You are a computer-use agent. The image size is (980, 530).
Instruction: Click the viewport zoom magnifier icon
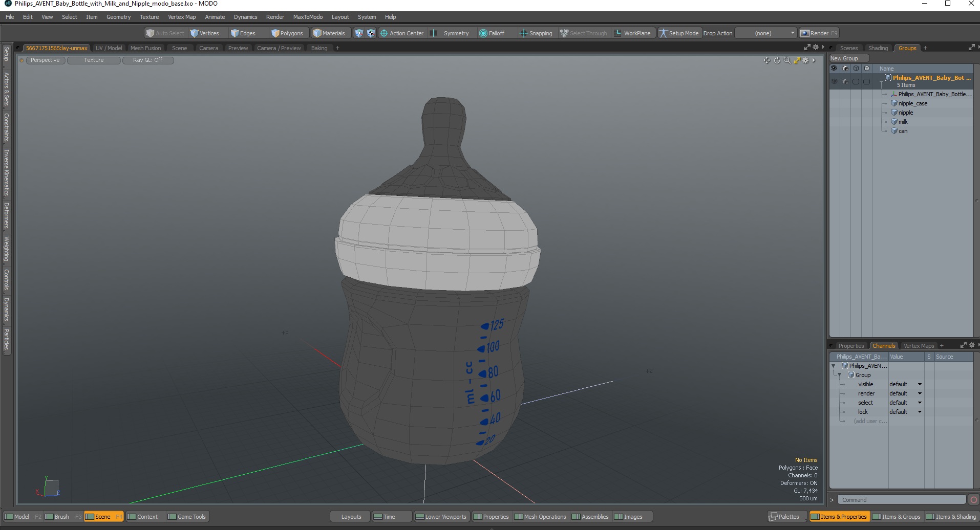pos(787,60)
